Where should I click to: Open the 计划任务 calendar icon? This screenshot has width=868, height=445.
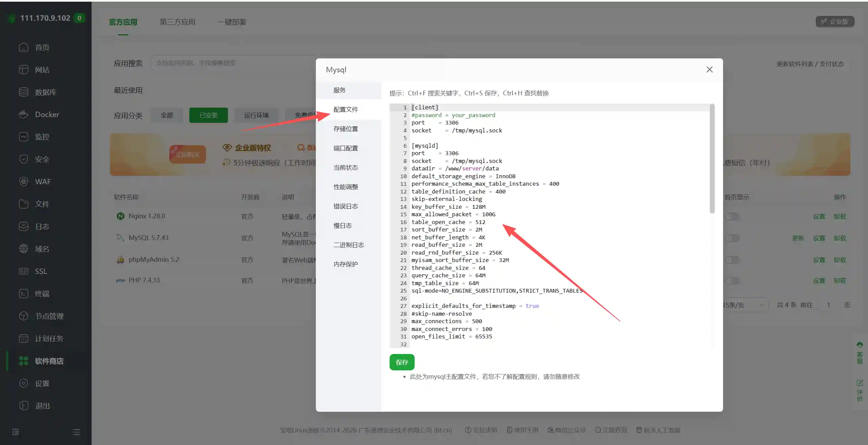(x=23, y=338)
